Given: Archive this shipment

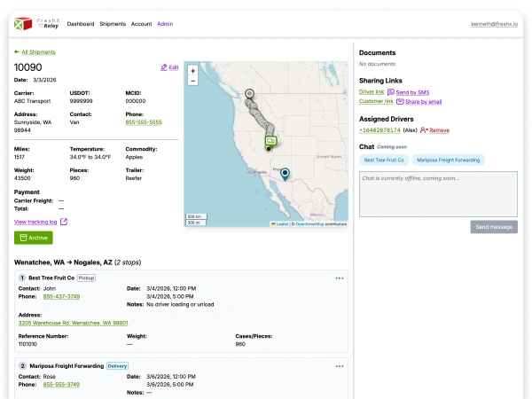Looking at the screenshot, I should tap(34, 238).
